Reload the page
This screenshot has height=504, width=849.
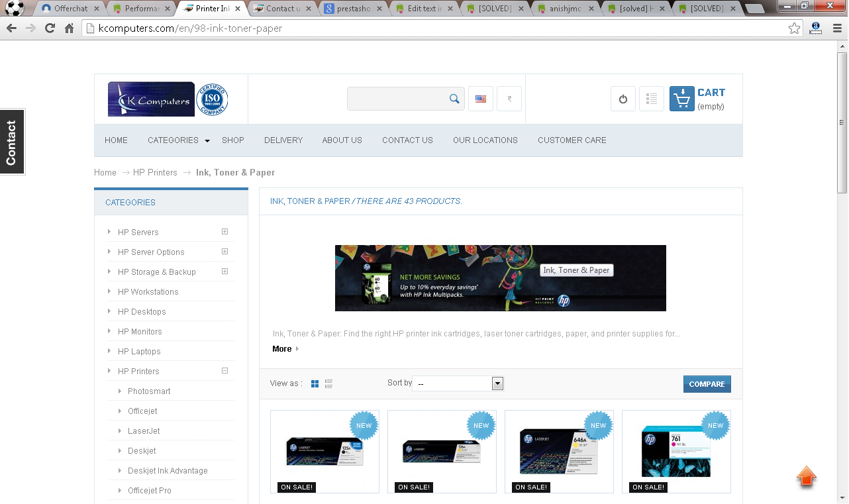50,28
